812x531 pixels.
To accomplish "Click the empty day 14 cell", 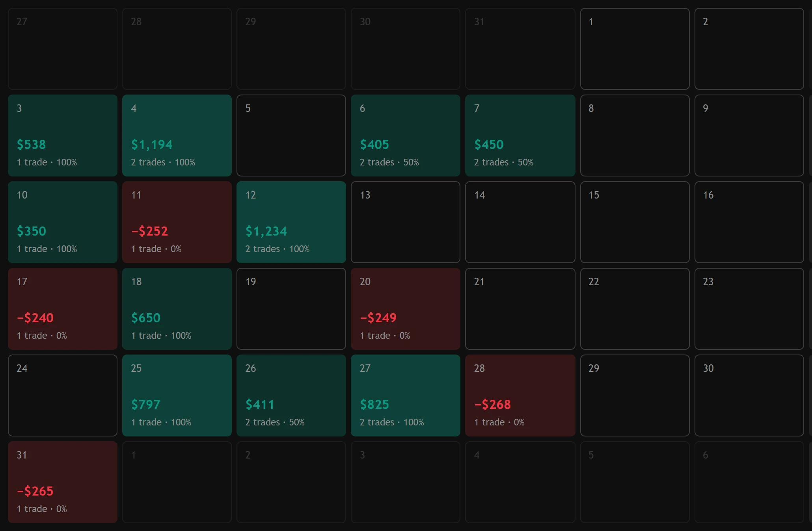I will tap(520, 222).
